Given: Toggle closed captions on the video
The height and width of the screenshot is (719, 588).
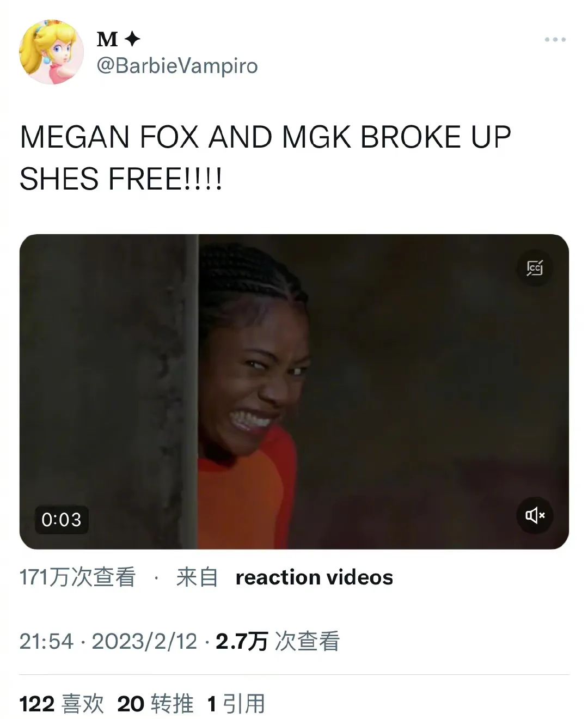Looking at the screenshot, I should point(535,267).
